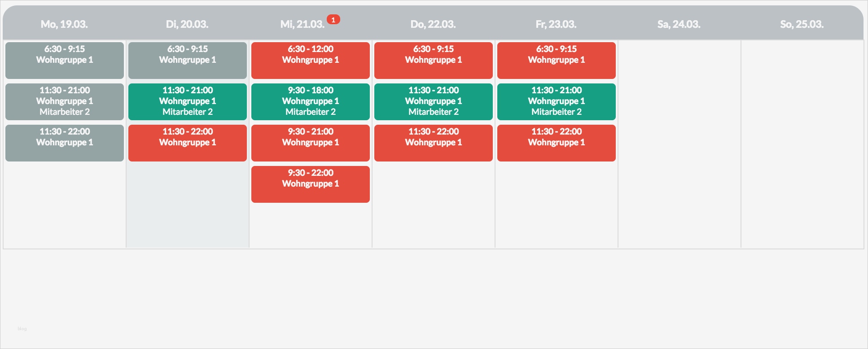The width and height of the screenshot is (868, 349).
Task: Select the Mo, 19.03. day header
Action: click(x=64, y=25)
